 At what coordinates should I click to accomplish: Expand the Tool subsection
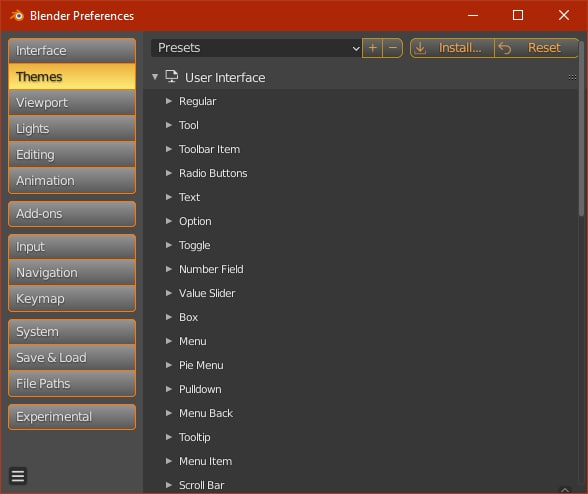(169, 125)
